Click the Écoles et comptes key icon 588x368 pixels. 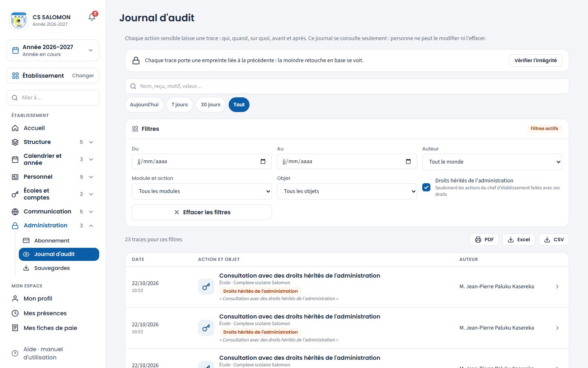click(15, 194)
